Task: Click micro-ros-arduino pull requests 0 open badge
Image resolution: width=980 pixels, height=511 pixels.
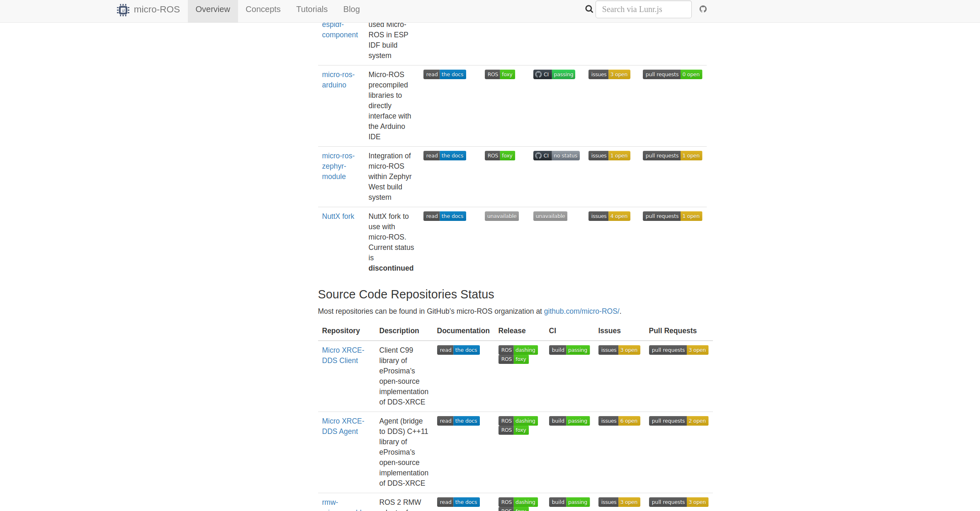Action: 672,75
